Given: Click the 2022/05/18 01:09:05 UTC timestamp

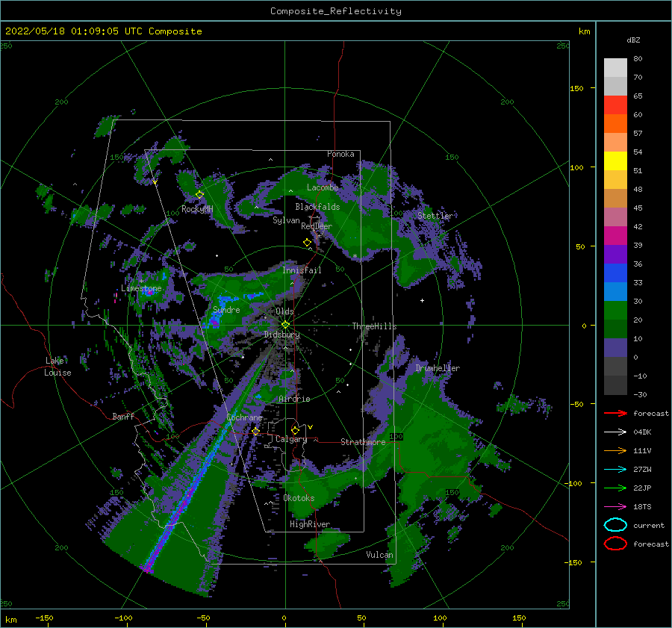Looking at the screenshot, I should point(103,31).
